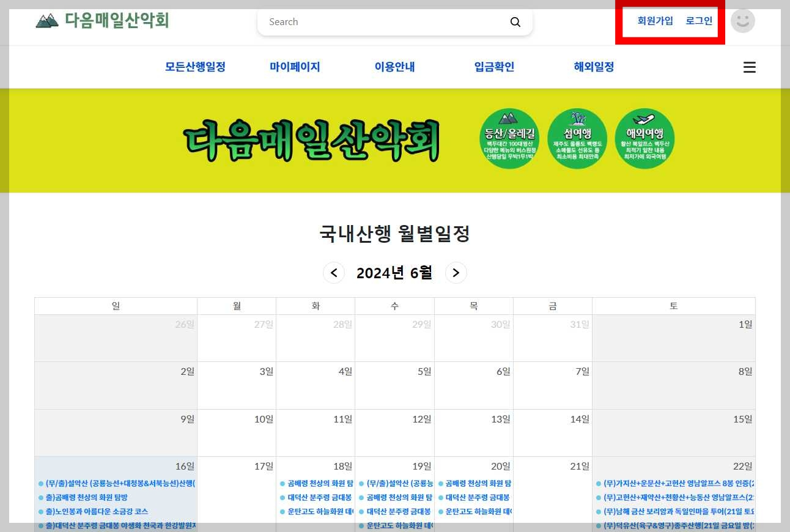The height and width of the screenshot is (532, 790).
Task: Select the 해외여행 overseas travel badge icon
Action: click(644, 138)
